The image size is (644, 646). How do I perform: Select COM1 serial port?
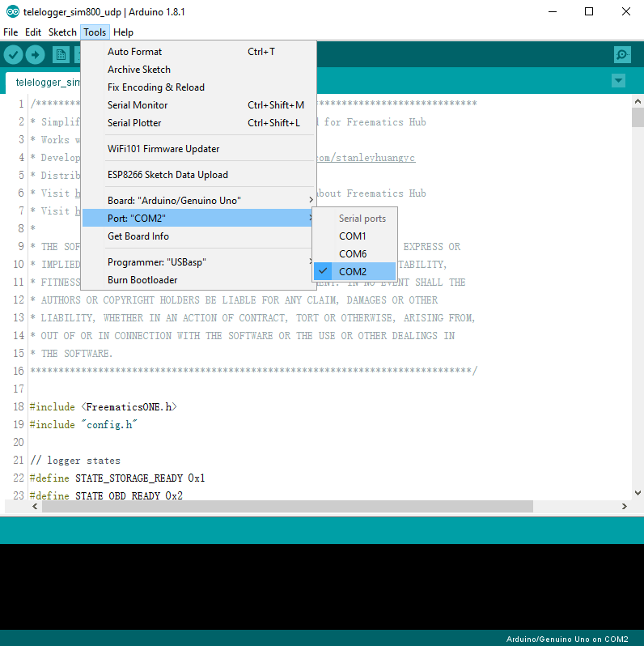pyautogui.click(x=354, y=236)
